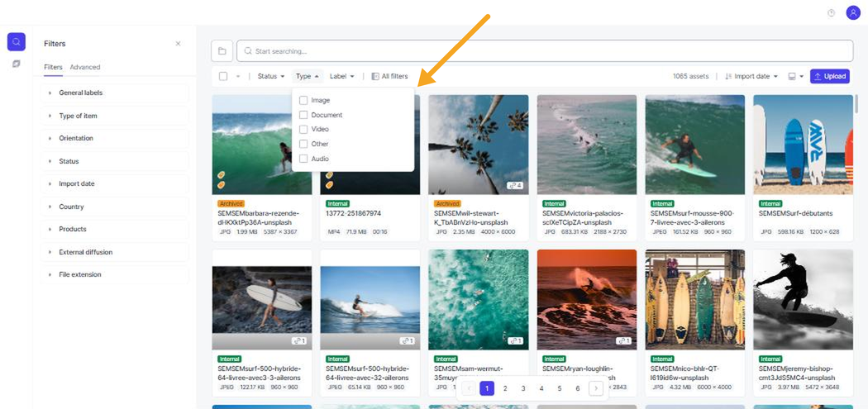Screen dimensions: 868x409
Task: Click the vertical scrollbar of the asset grid
Action: coord(857,105)
